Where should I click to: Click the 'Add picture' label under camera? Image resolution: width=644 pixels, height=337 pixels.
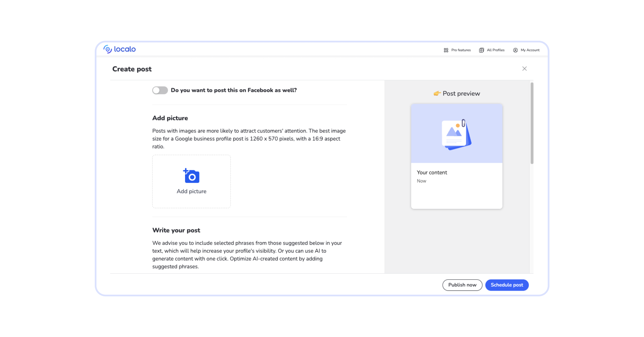pyautogui.click(x=192, y=192)
